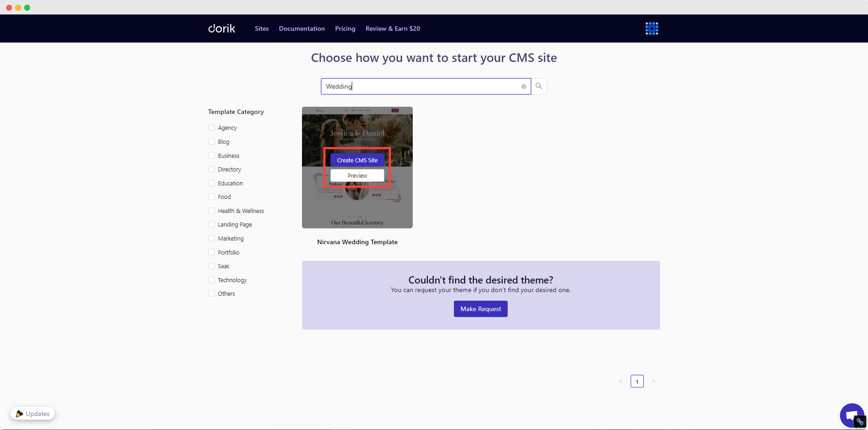Check the Health & Wellness category
This screenshot has height=430, width=868.
point(212,211)
